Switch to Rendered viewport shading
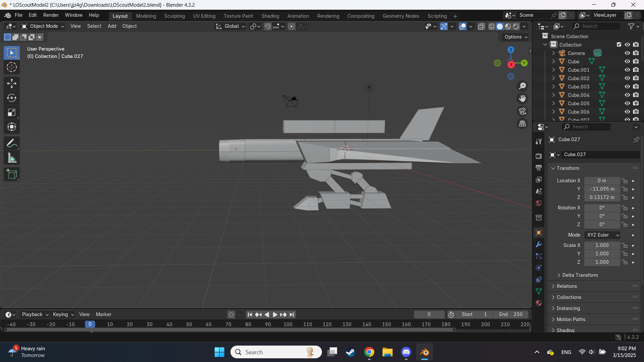The width and height of the screenshot is (644, 362). click(516, 26)
